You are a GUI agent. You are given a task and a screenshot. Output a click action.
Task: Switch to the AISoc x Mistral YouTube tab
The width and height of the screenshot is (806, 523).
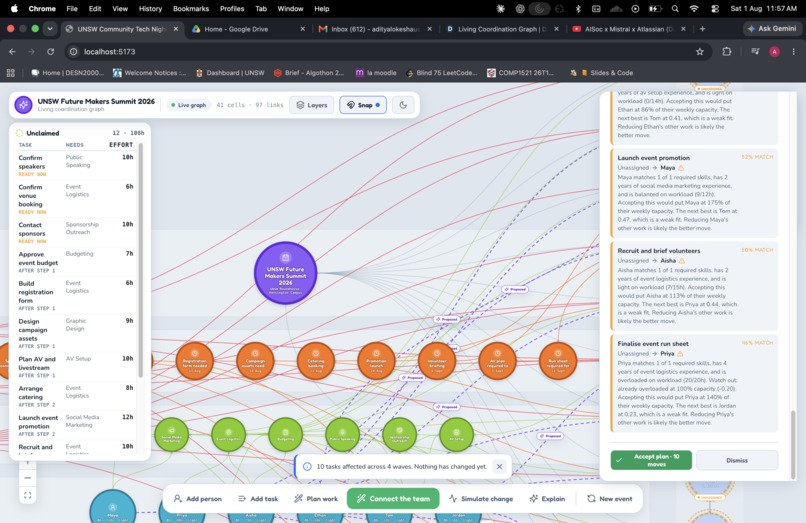tap(628, 29)
